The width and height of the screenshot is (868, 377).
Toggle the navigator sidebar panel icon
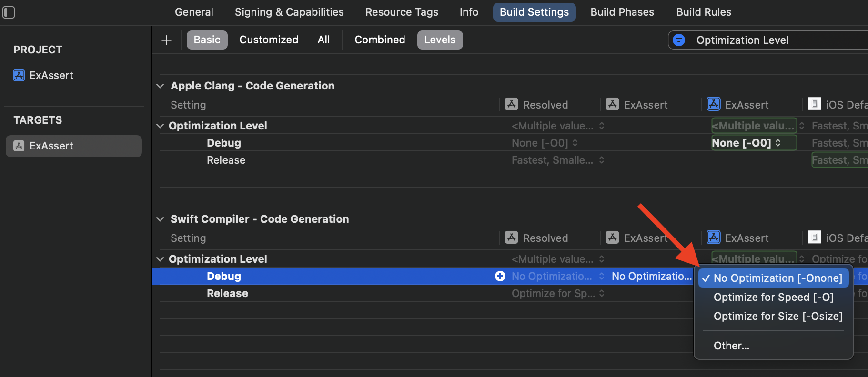tap(9, 12)
